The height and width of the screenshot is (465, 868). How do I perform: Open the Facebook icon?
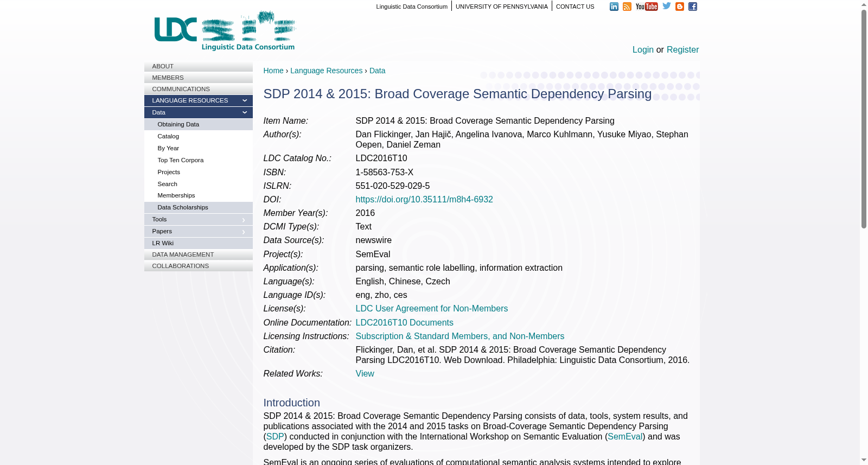coord(693,7)
